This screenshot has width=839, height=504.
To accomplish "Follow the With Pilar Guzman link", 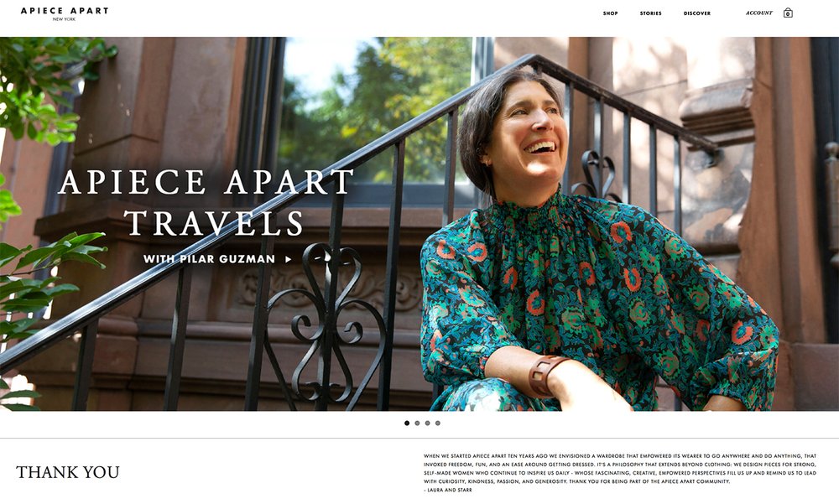I will [209, 259].
